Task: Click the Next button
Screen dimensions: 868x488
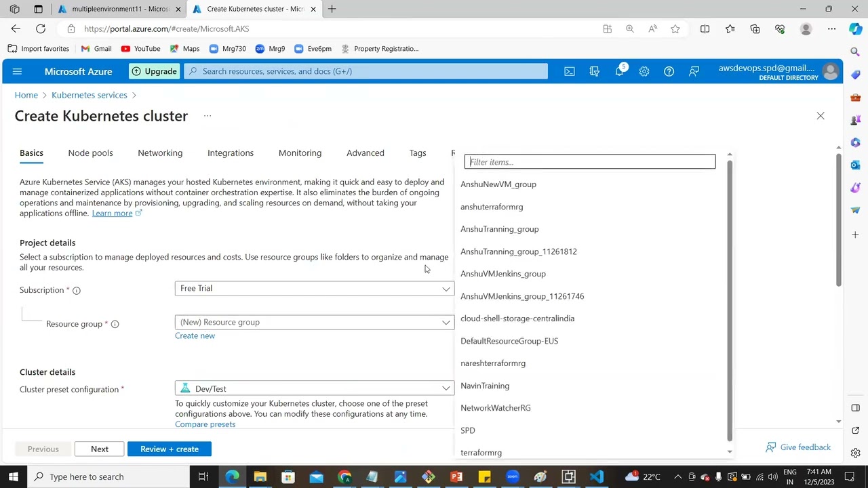Action: pyautogui.click(x=100, y=449)
